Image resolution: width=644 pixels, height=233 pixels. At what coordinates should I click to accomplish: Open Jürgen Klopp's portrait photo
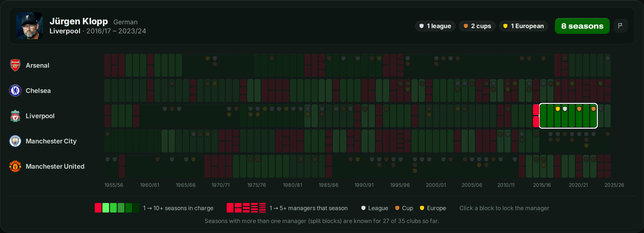(x=30, y=26)
